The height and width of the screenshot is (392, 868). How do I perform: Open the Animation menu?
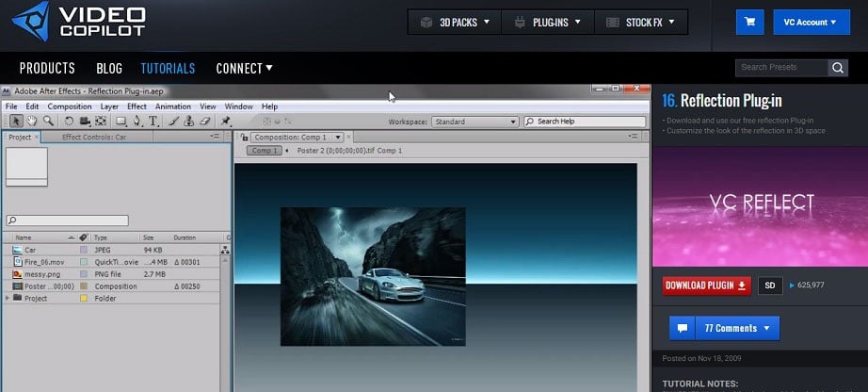(x=172, y=106)
